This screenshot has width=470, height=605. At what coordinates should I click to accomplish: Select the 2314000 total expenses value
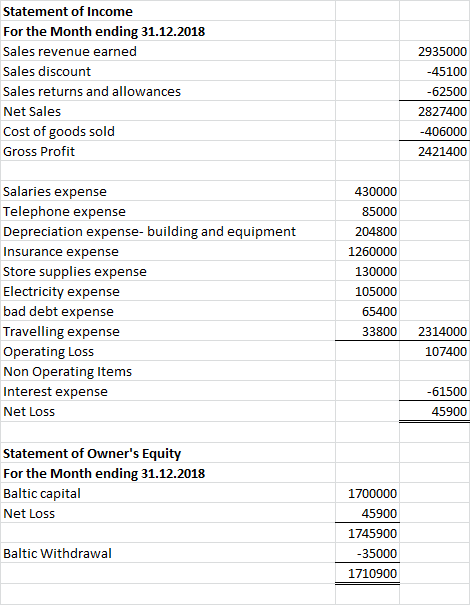[x=434, y=331]
